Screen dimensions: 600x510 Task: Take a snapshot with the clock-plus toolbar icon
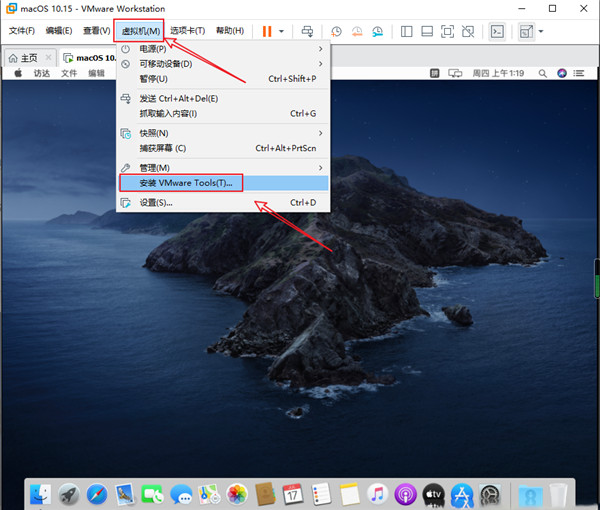pyautogui.click(x=336, y=31)
